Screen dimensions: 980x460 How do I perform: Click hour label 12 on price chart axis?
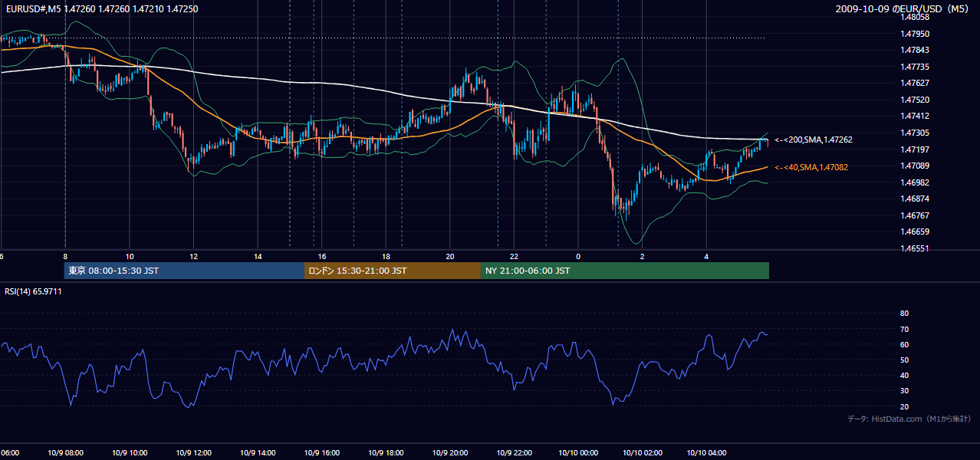[194, 257]
